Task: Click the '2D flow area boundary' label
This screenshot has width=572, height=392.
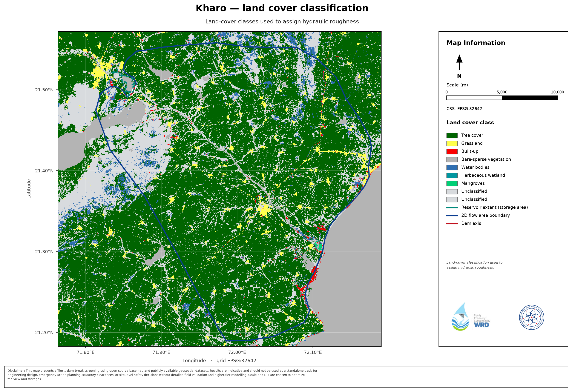Action: (x=485, y=215)
